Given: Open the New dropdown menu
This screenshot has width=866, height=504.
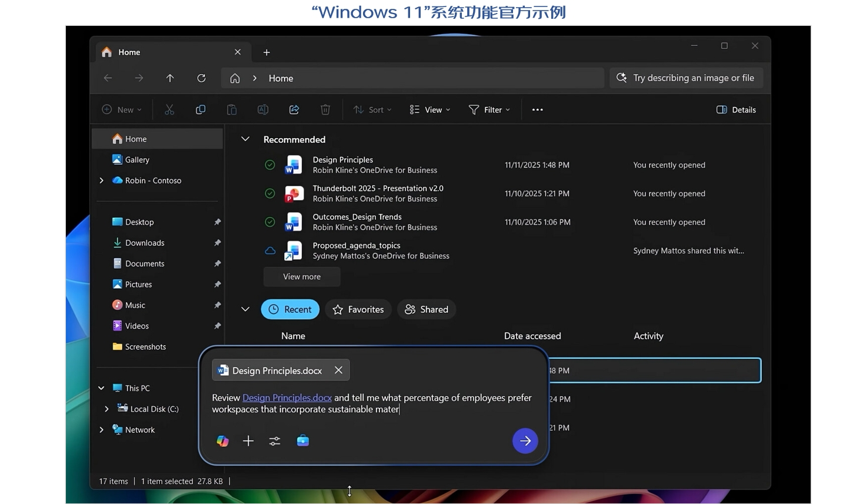Looking at the screenshot, I should (122, 109).
